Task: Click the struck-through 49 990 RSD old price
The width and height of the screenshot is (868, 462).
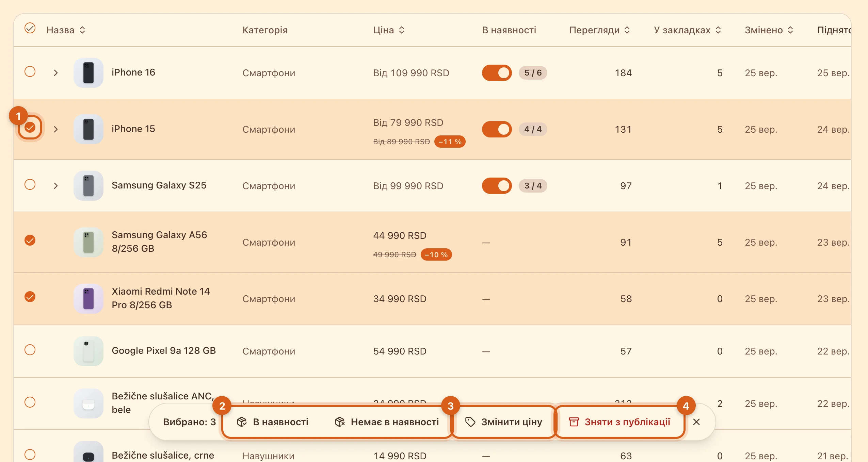Action: point(395,255)
